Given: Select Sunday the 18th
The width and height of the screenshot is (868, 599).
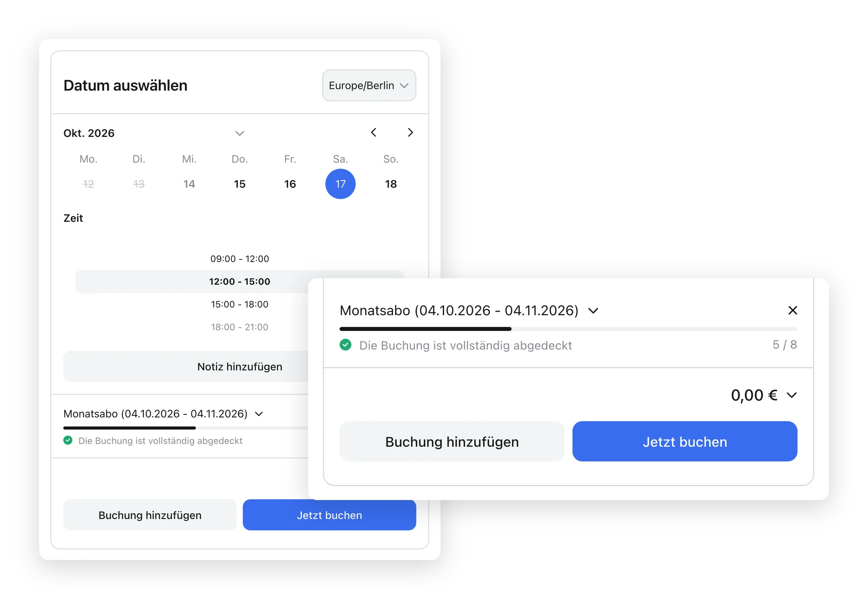Looking at the screenshot, I should [391, 184].
